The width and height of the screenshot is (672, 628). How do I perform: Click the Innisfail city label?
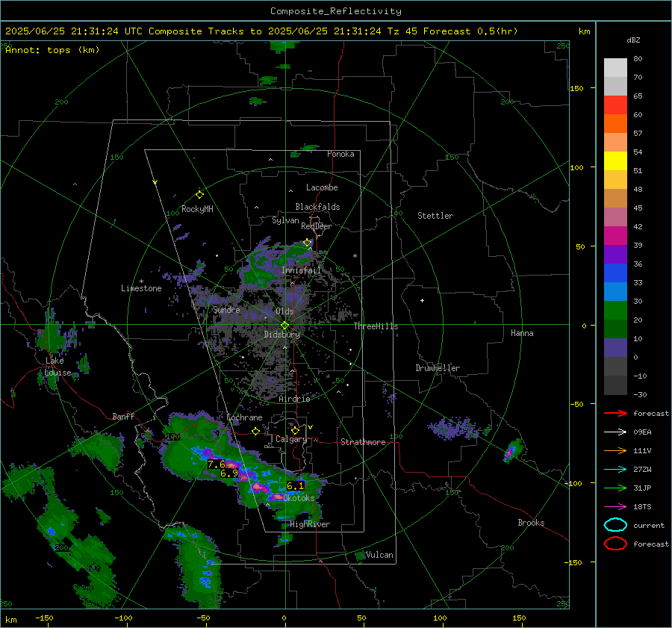click(x=301, y=270)
